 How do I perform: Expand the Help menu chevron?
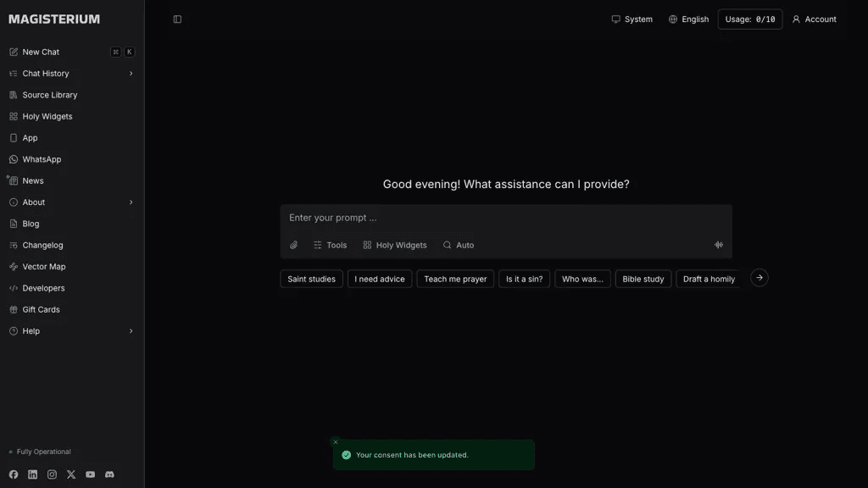[x=131, y=331]
